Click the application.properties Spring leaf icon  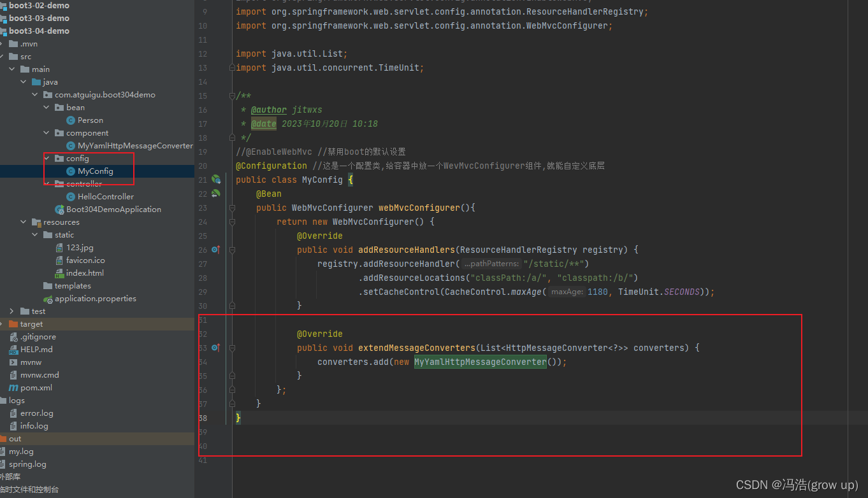[x=48, y=299]
